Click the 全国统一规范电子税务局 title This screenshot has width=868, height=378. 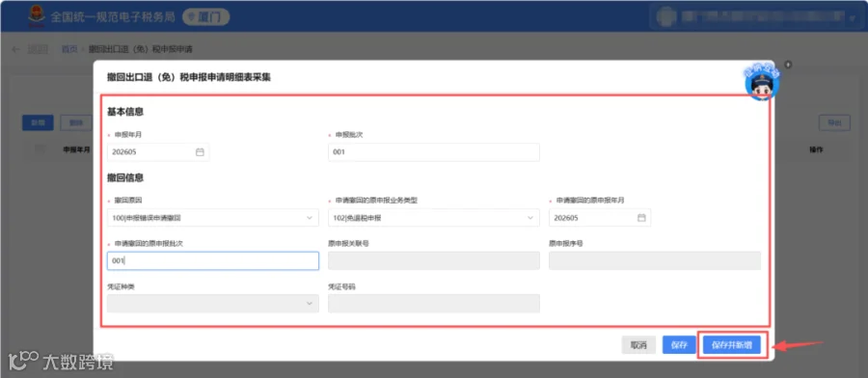click(x=113, y=17)
